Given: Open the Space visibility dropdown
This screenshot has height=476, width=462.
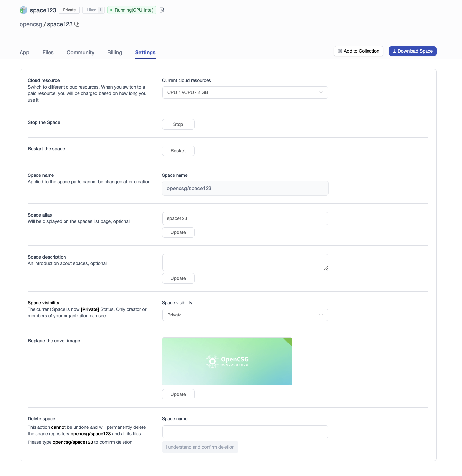Looking at the screenshot, I should [x=245, y=315].
